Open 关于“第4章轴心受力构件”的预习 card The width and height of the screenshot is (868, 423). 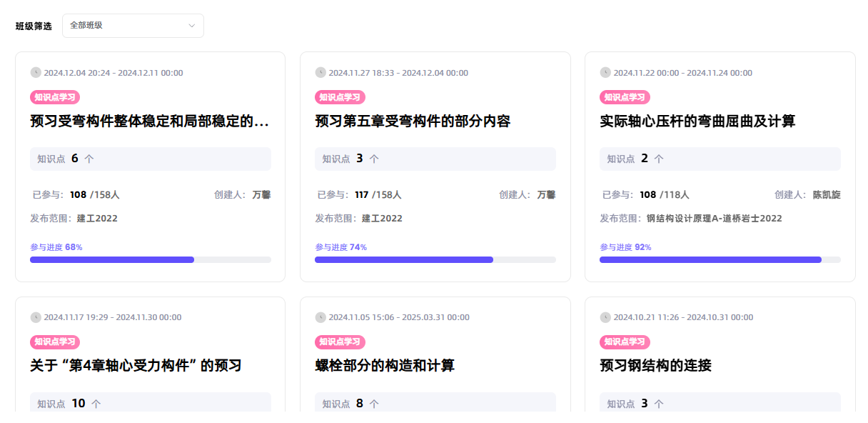(136, 366)
